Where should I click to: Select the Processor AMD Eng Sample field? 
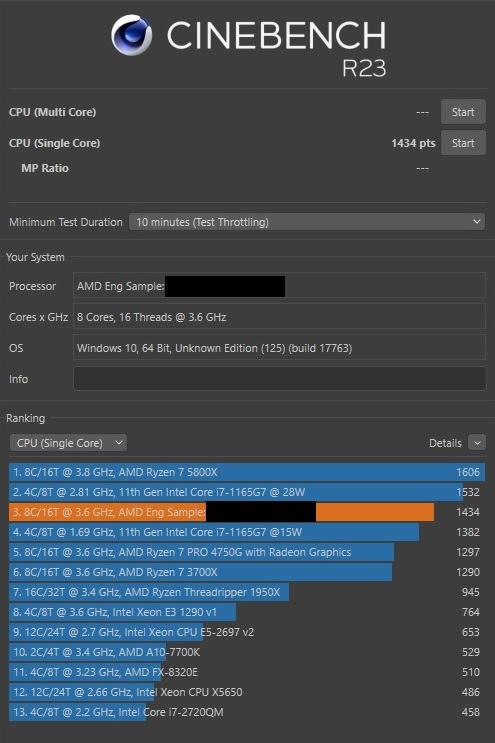[x=279, y=286]
